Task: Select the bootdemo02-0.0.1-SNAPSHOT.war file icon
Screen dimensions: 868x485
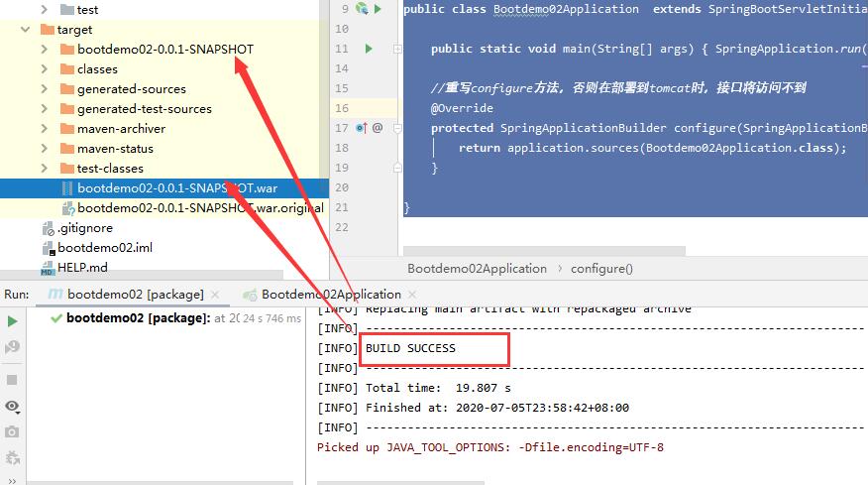Action: [67, 188]
